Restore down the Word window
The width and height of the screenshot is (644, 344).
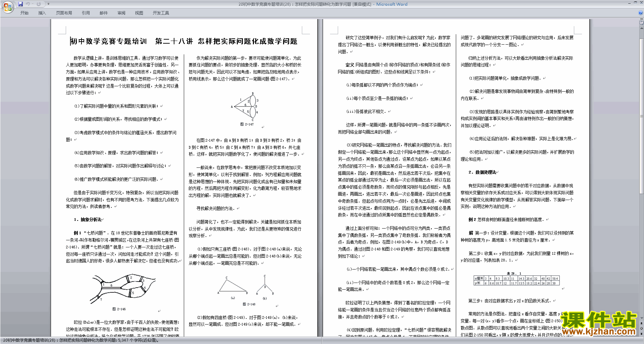[635, 3]
